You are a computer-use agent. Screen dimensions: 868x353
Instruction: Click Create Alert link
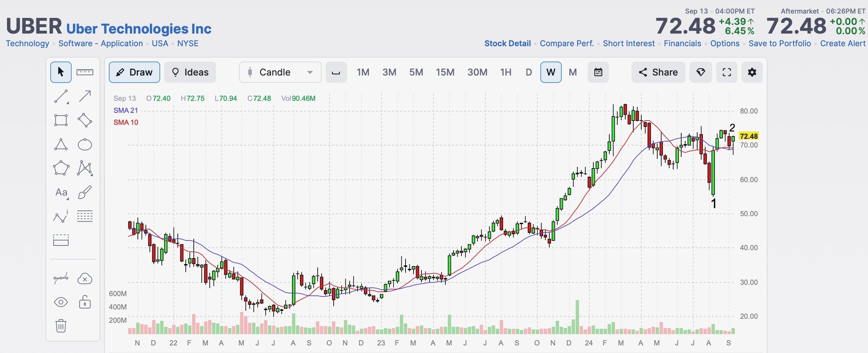click(843, 43)
